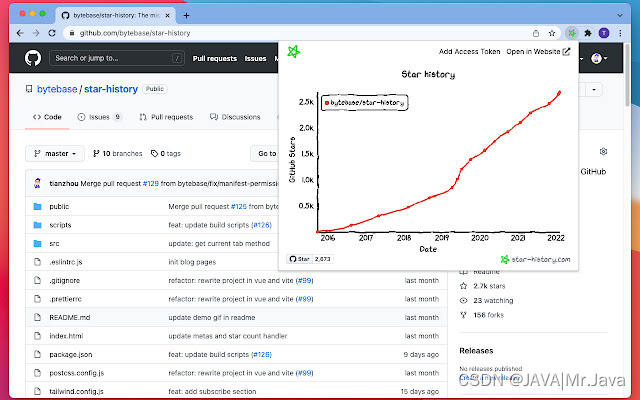Open the star-history.com link
640x400 pixels.
click(x=535, y=260)
